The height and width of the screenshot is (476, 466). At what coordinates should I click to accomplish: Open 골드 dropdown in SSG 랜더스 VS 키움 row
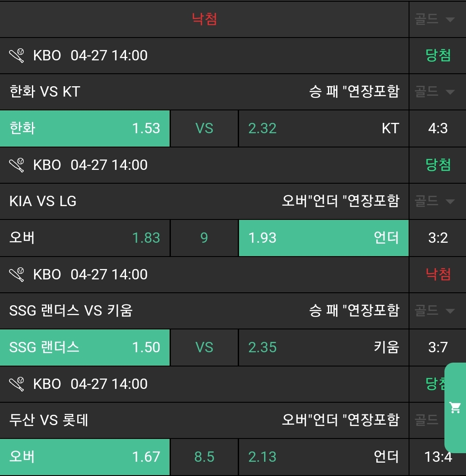[x=435, y=311]
